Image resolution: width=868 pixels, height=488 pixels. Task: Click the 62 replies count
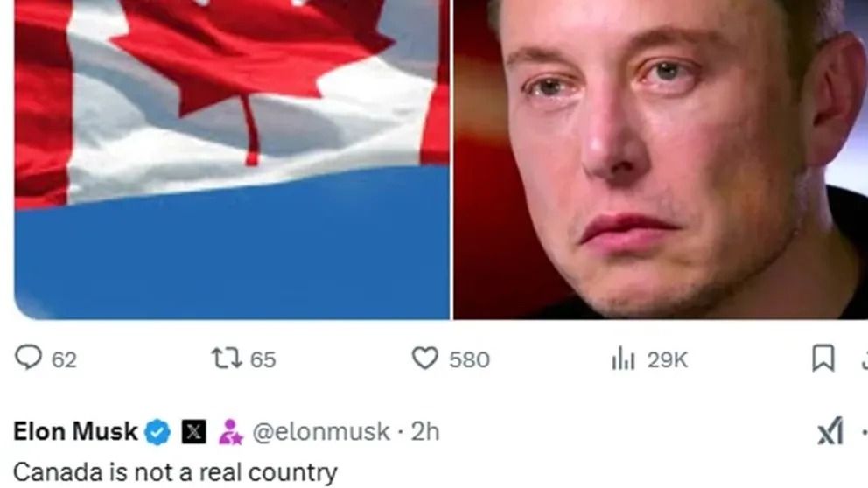point(64,360)
